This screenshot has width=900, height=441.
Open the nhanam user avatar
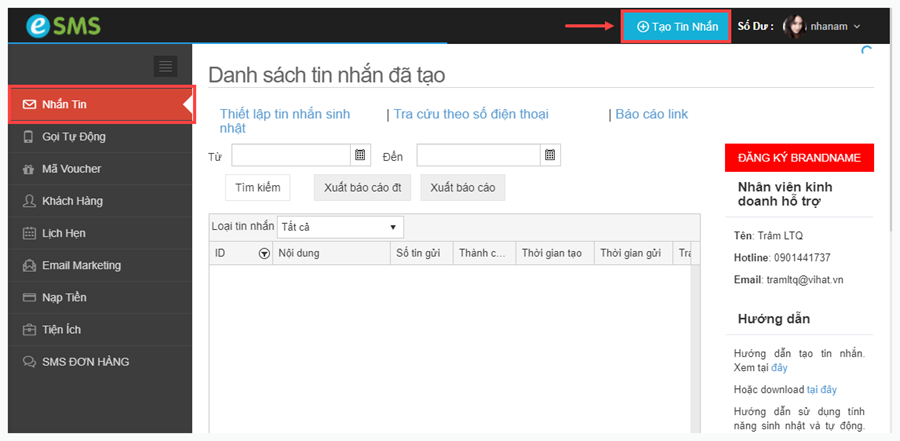click(795, 26)
